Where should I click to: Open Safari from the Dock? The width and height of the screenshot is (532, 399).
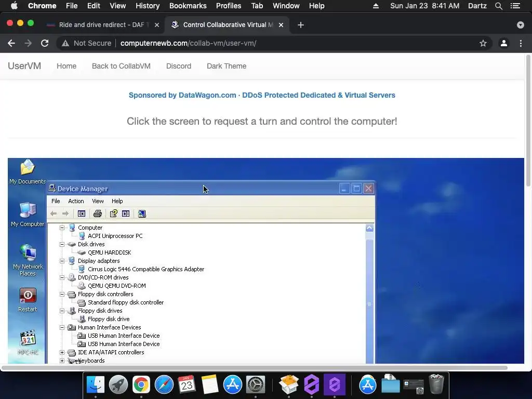coord(164,384)
